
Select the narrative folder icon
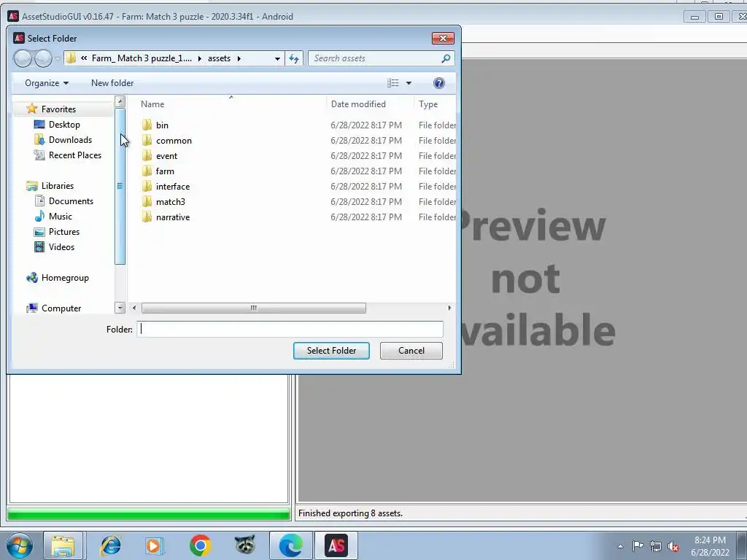click(147, 217)
